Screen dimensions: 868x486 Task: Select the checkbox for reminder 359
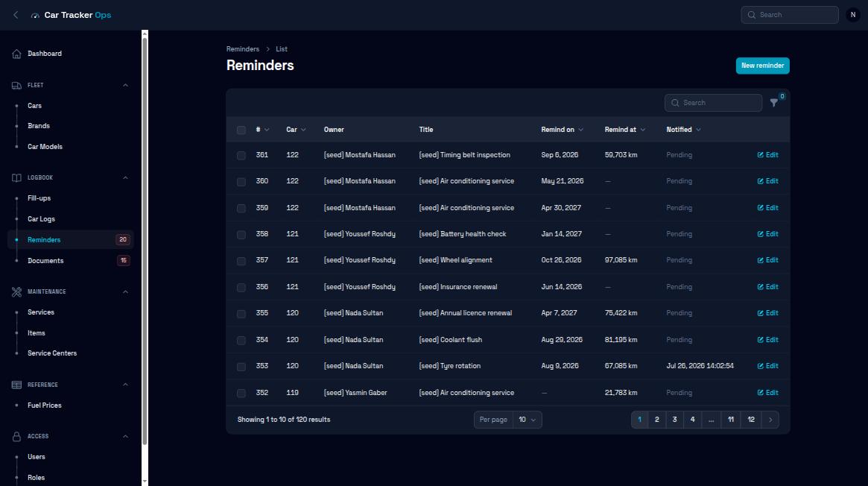click(241, 208)
